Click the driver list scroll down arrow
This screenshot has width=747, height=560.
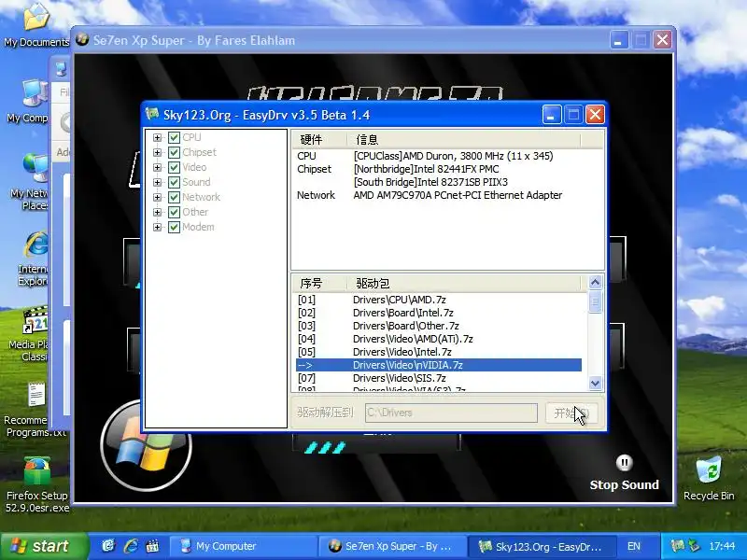point(595,383)
